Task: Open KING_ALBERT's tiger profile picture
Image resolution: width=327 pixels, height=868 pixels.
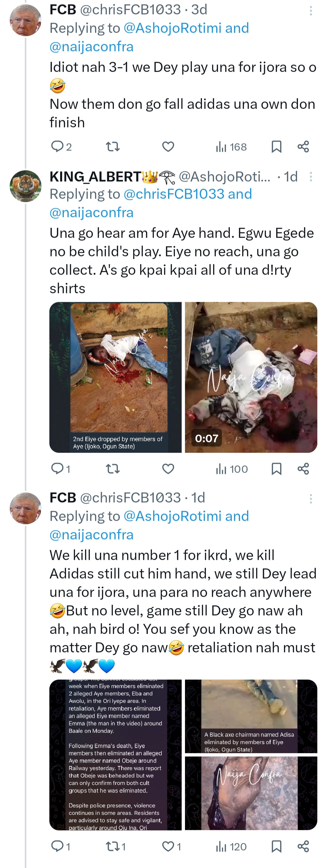Action: click(x=25, y=186)
